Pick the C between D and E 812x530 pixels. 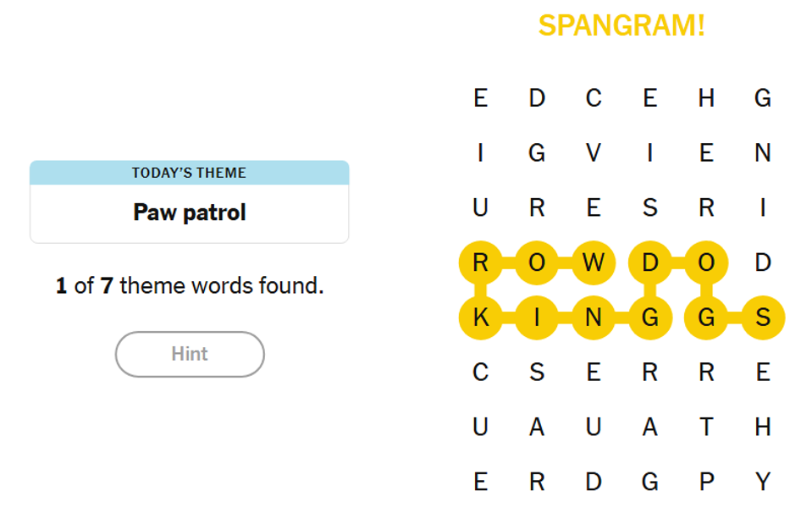coord(594,99)
